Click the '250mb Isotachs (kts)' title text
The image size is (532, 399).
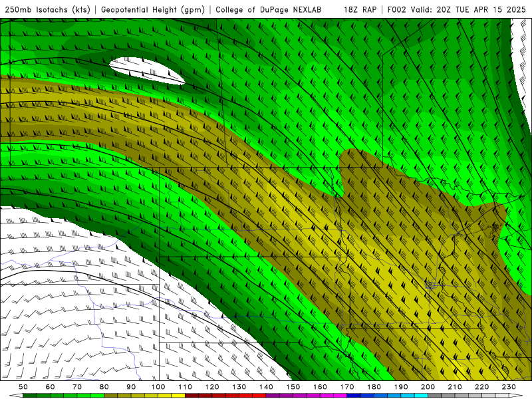click(47, 9)
